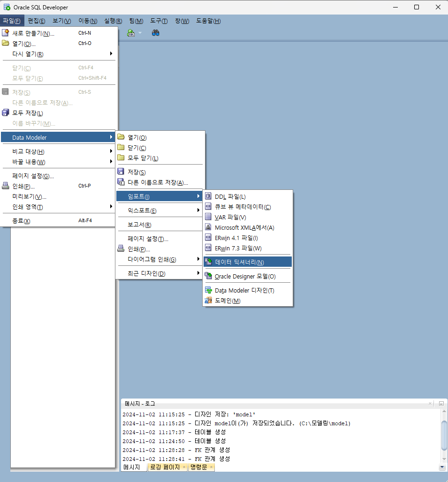The image size is (448, 482).
Task: Open the 도움말(H) menu
Action: (208, 21)
